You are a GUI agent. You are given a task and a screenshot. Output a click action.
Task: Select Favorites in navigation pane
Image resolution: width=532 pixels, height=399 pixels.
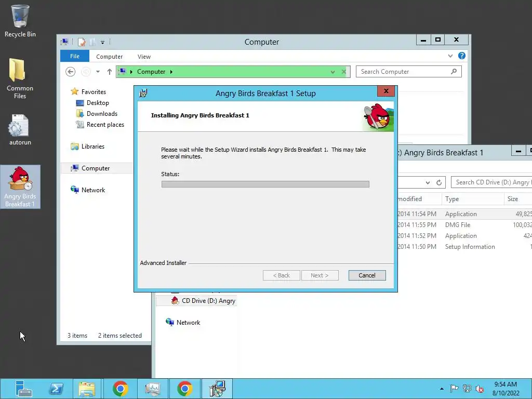point(94,91)
